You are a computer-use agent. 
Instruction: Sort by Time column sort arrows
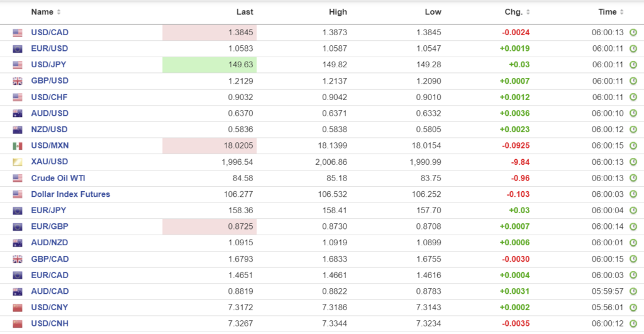tap(622, 12)
